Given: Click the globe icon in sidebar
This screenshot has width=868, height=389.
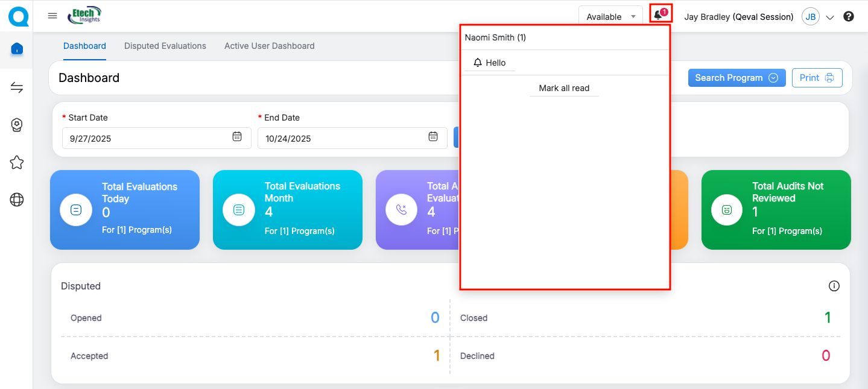Looking at the screenshot, I should (17, 200).
